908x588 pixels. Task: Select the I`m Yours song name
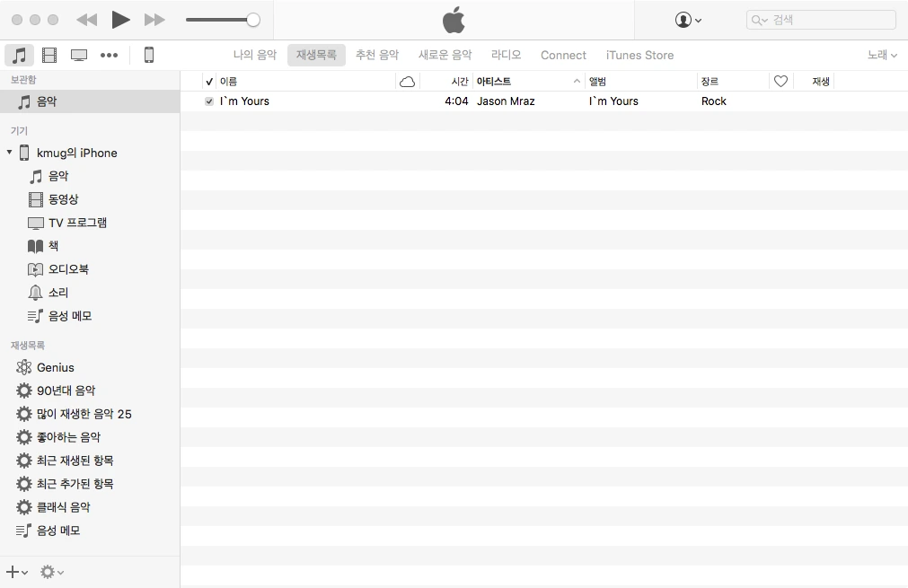(x=244, y=101)
